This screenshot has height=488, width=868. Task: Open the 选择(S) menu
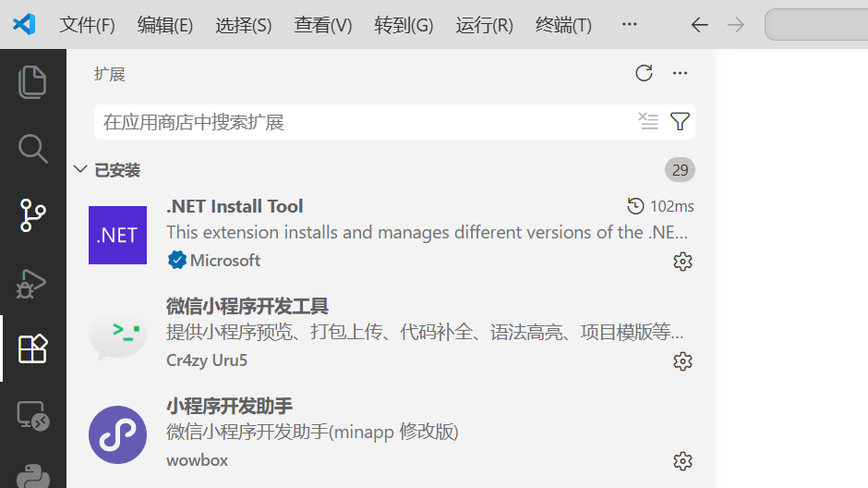click(244, 25)
